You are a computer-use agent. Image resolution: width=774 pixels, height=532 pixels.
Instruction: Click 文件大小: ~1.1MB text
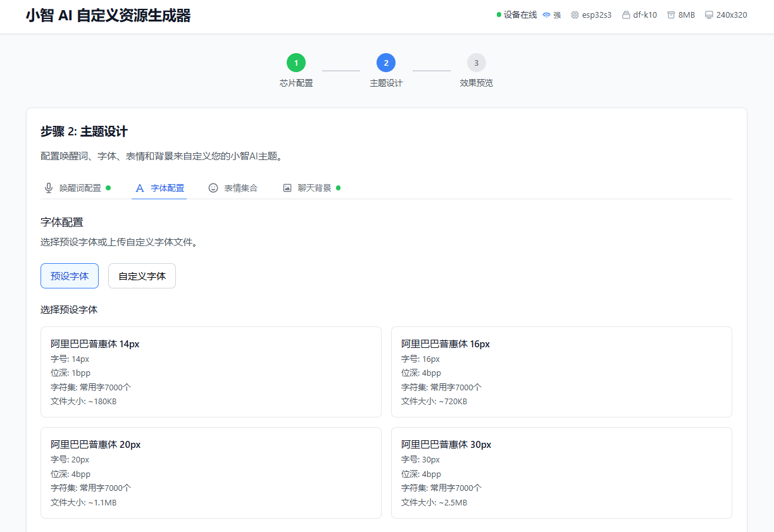click(x=84, y=502)
